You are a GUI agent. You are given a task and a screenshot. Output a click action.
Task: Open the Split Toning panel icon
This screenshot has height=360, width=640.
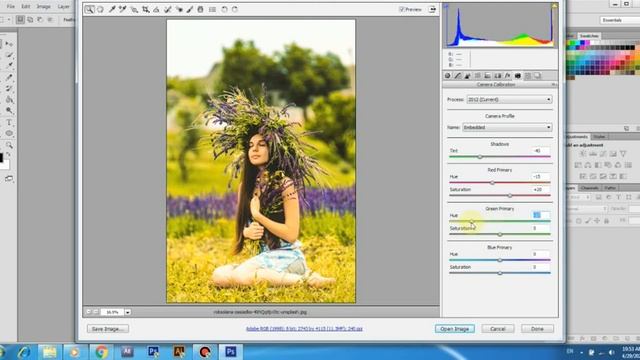pos(487,76)
